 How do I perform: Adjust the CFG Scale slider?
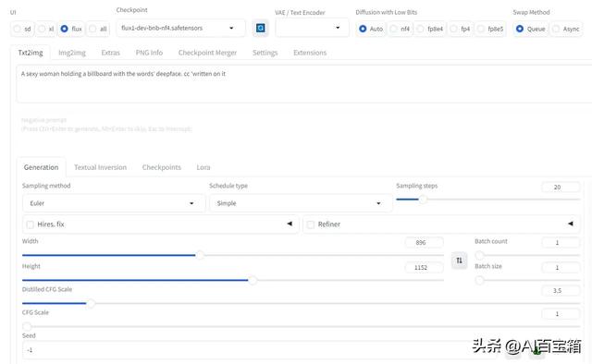point(301,326)
